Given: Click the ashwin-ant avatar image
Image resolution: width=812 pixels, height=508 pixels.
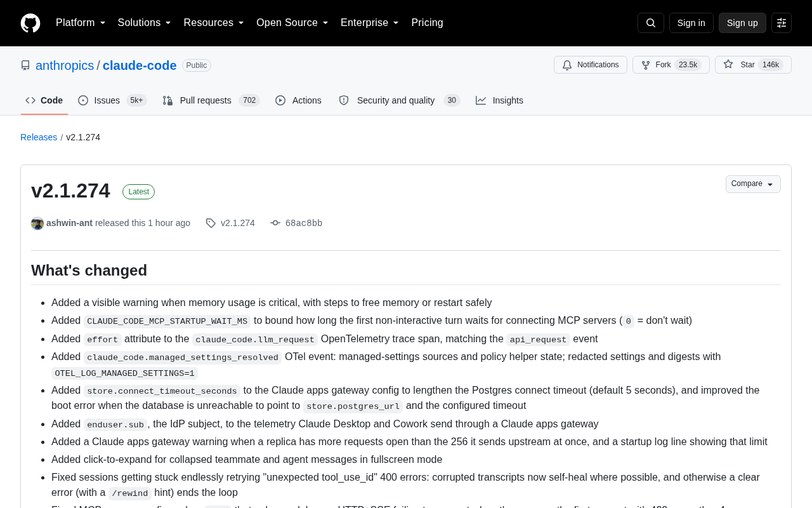Looking at the screenshot, I should pos(37,224).
